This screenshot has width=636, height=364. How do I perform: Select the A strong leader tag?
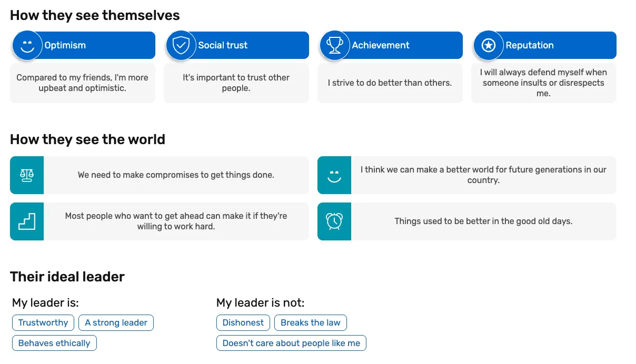(x=116, y=323)
